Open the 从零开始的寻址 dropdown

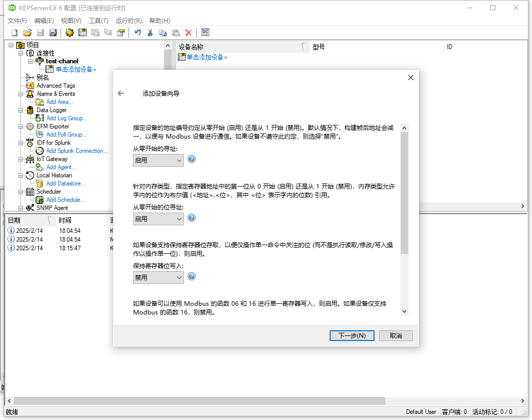158,160
